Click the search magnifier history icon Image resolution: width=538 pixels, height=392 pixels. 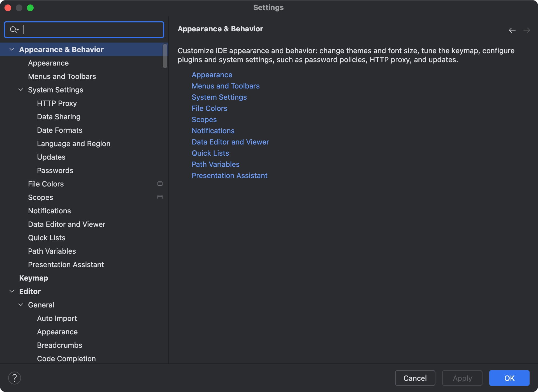tap(14, 30)
